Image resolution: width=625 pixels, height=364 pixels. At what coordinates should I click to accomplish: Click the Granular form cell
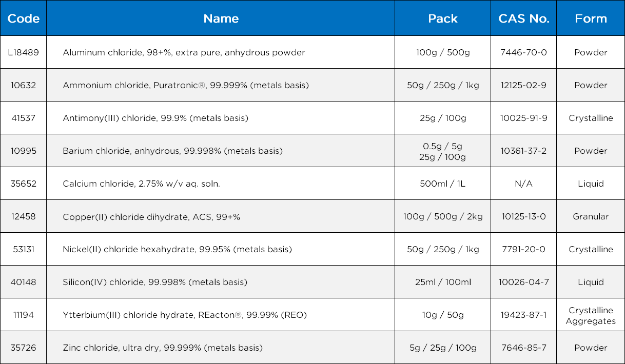[591, 216]
